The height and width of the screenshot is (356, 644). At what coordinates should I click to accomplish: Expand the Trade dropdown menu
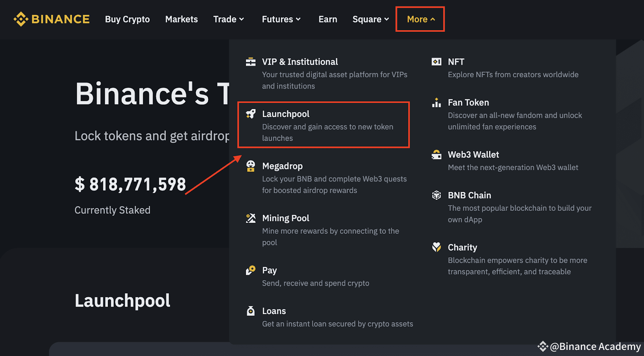click(229, 19)
